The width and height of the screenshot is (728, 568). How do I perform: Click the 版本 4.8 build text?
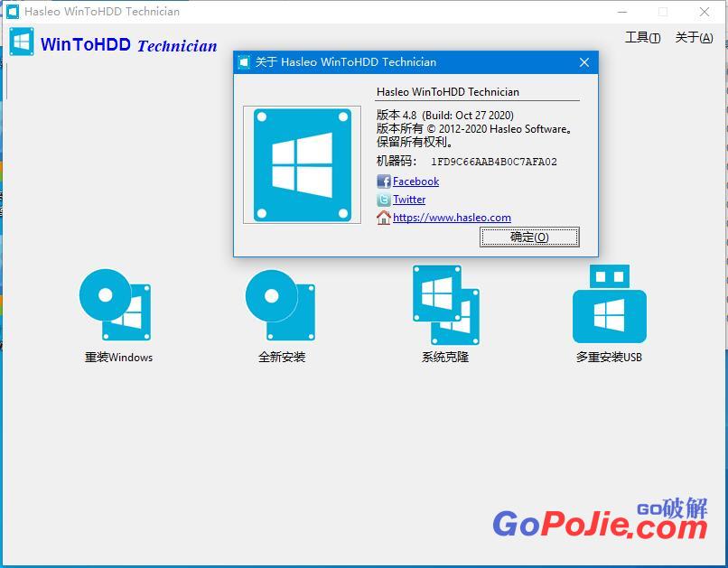(444, 115)
